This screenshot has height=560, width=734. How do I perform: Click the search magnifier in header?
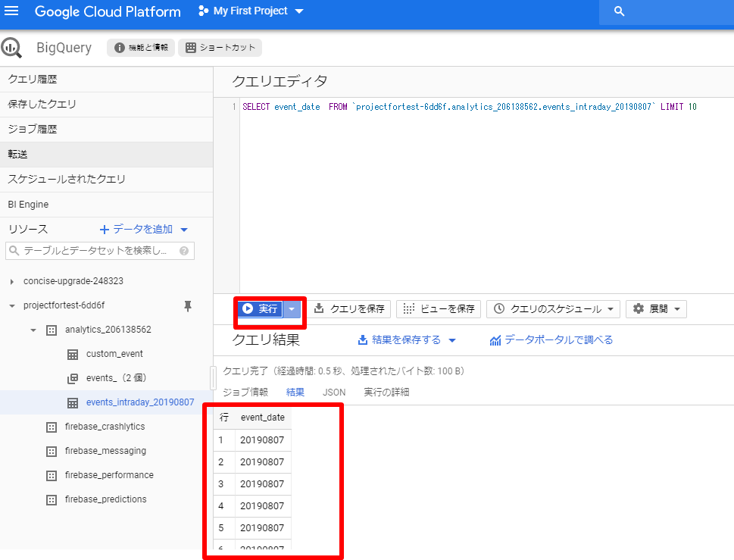tap(619, 11)
